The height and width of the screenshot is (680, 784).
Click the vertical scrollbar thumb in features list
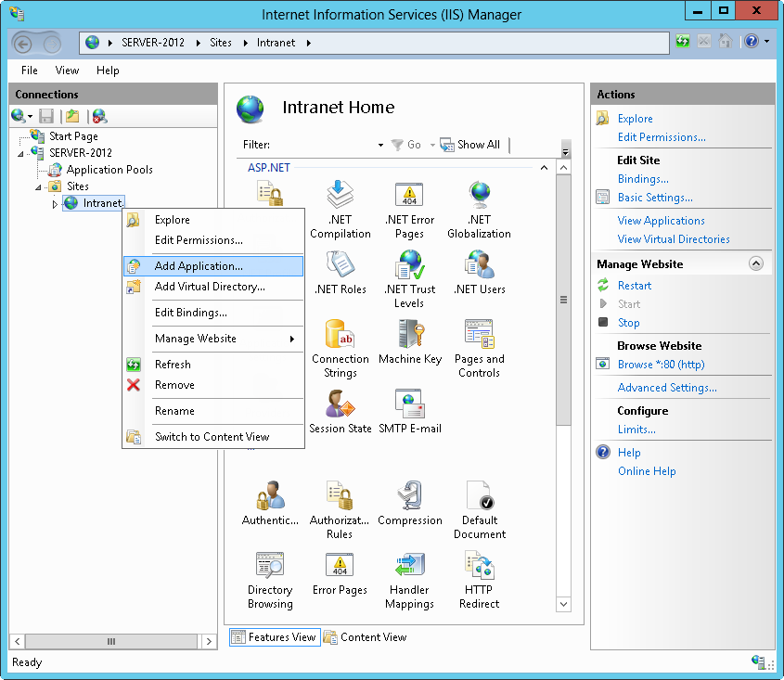[x=563, y=300]
